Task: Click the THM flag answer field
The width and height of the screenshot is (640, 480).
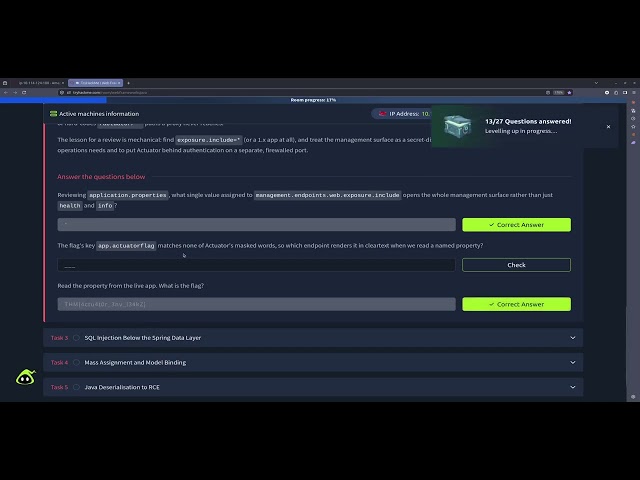Action: 256,304
